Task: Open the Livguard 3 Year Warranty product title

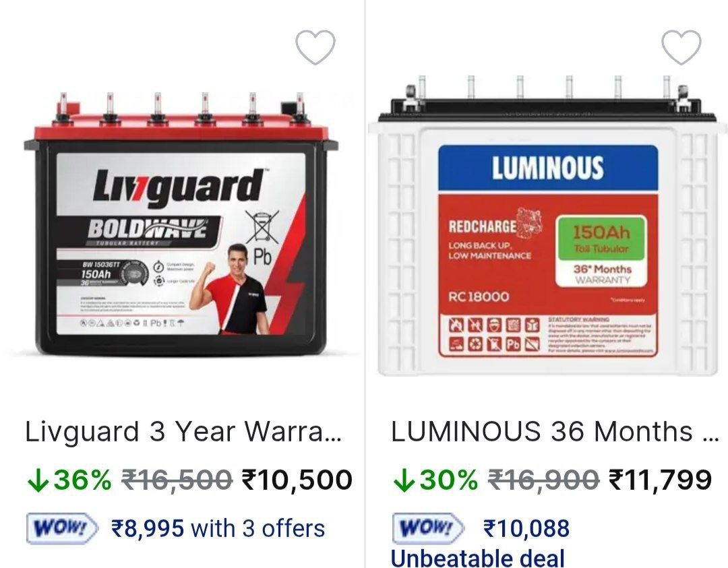Action: [x=183, y=432]
